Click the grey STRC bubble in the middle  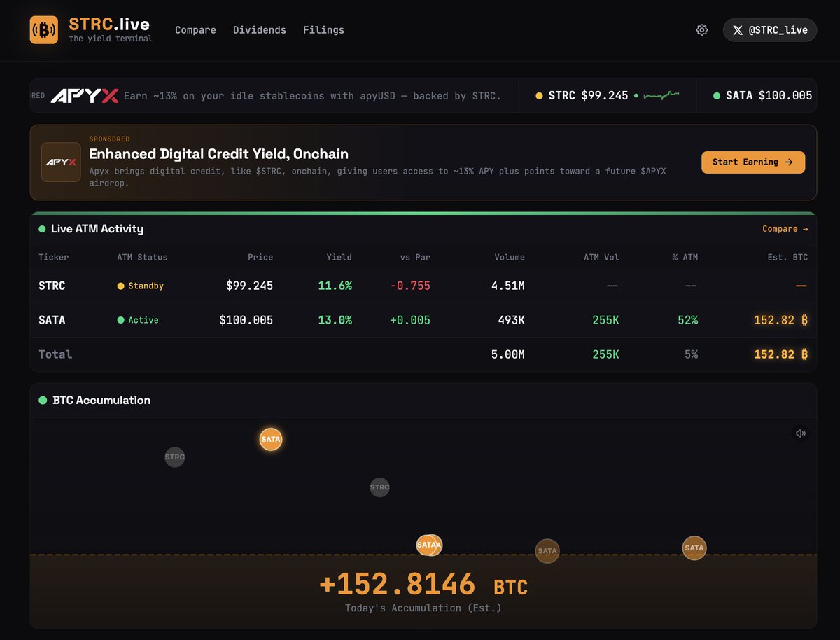(379, 487)
